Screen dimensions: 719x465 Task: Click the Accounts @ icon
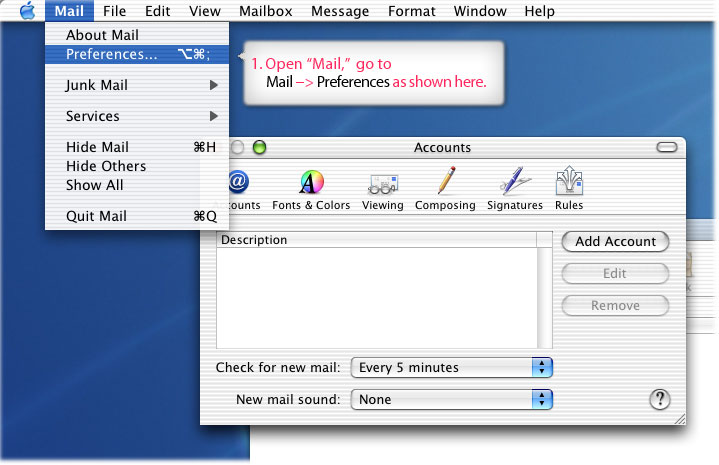pyautogui.click(x=238, y=183)
